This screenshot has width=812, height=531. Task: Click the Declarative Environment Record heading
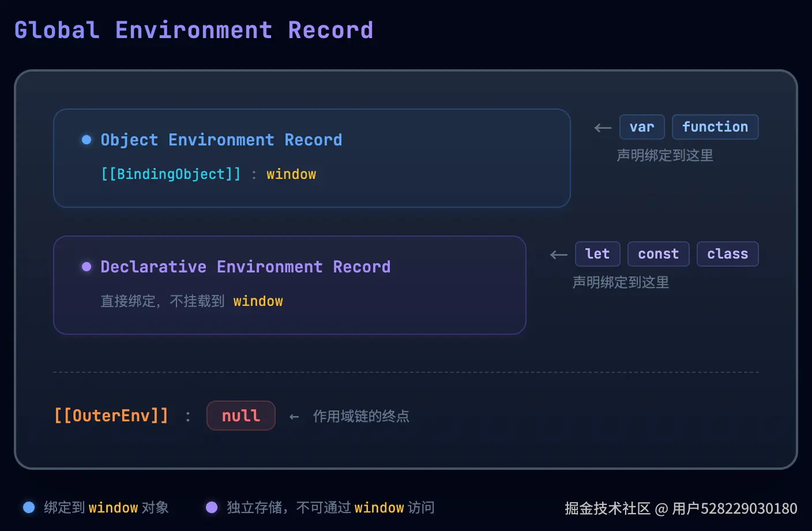click(246, 267)
